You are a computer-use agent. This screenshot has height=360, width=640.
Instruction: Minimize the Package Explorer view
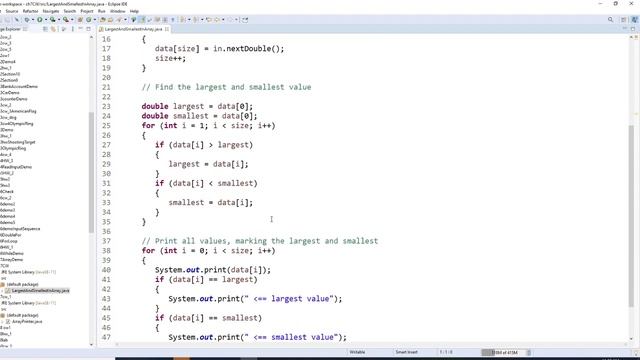[x=80, y=29]
